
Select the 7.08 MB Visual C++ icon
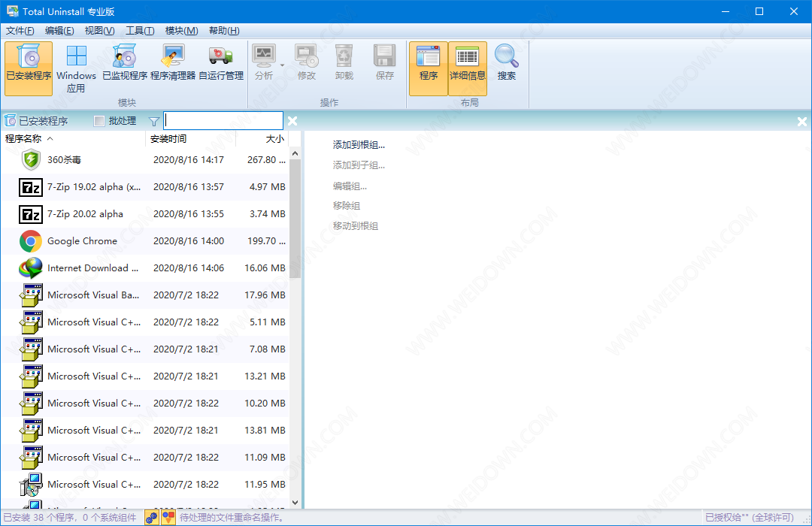point(31,349)
